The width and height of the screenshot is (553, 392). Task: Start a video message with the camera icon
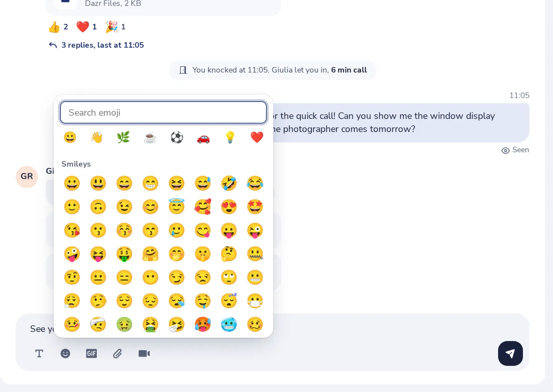144,353
